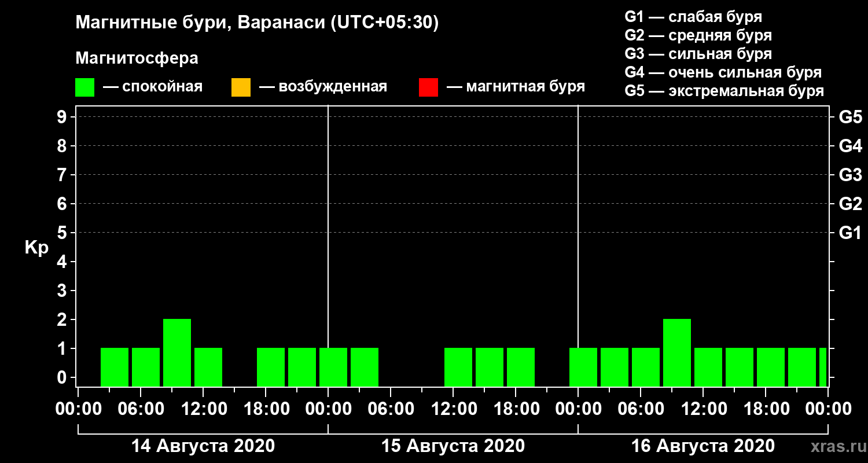Click the '— магнитная буря' legend label
Image resolution: width=868 pixels, height=463 pixels.
click(x=516, y=87)
